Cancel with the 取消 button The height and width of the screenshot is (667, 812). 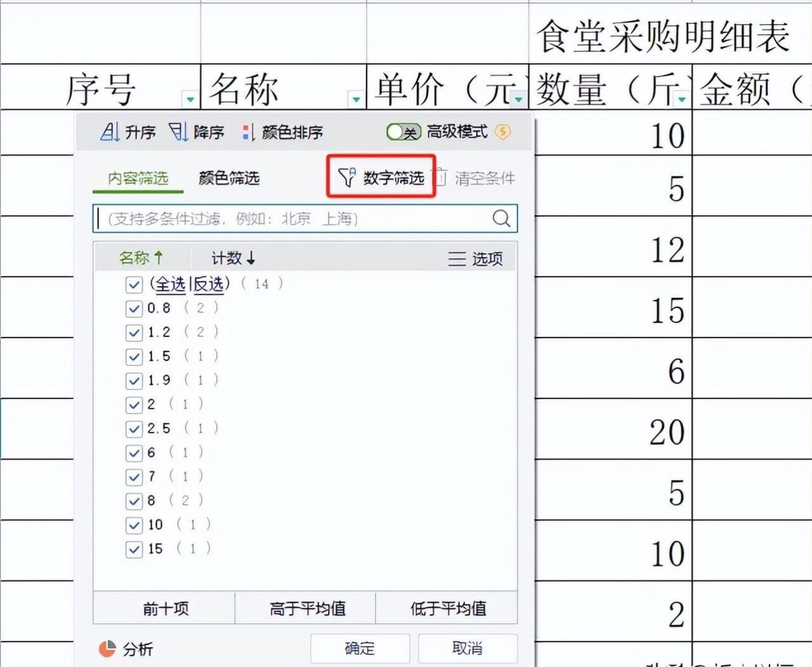click(468, 648)
